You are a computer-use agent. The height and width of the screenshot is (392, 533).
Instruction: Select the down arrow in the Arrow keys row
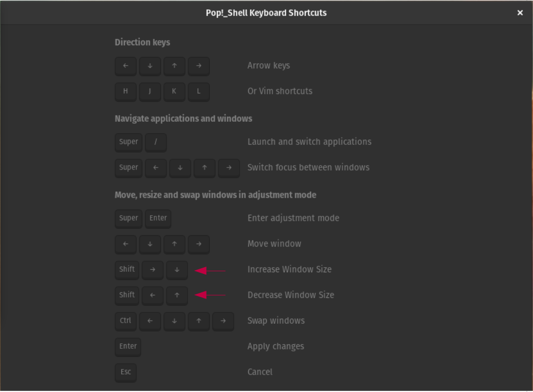(x=150, y=66)
